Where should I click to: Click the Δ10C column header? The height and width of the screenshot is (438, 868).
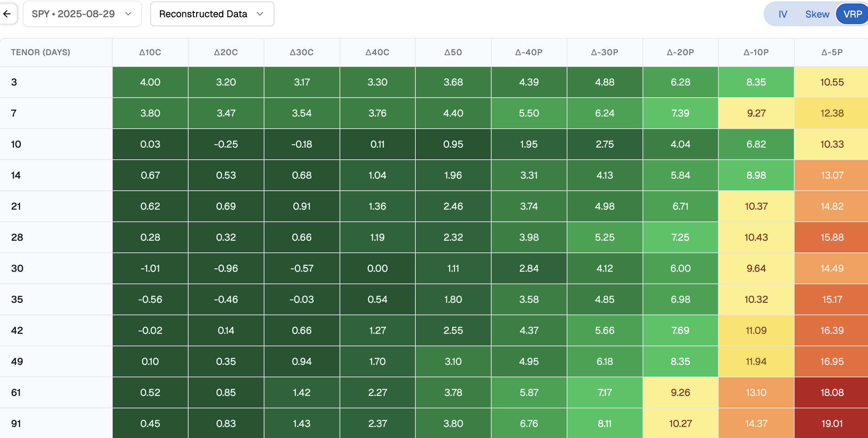[x=150, y=52]
